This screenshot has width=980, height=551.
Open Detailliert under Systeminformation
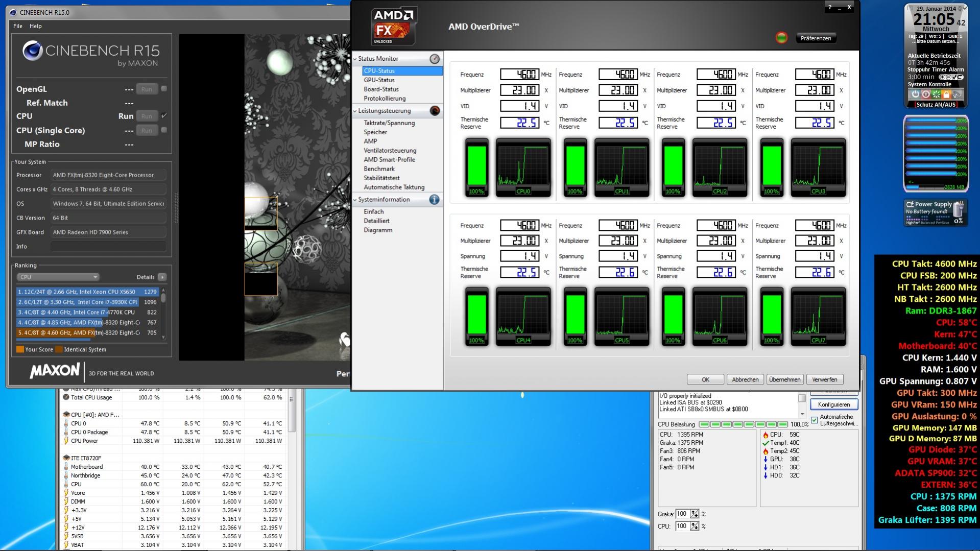[x=376, y=221]
